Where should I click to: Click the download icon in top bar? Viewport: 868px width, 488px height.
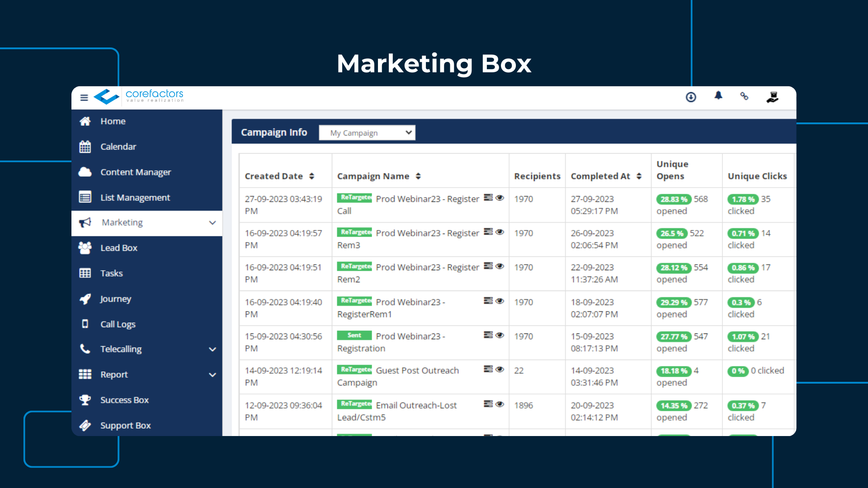tap(691, 97)
